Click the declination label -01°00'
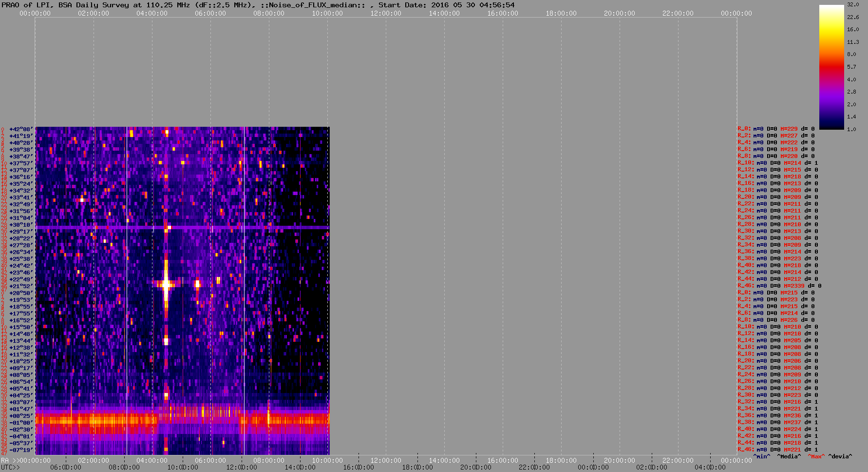This screenshot has height=472, width=868. (21, 423)
